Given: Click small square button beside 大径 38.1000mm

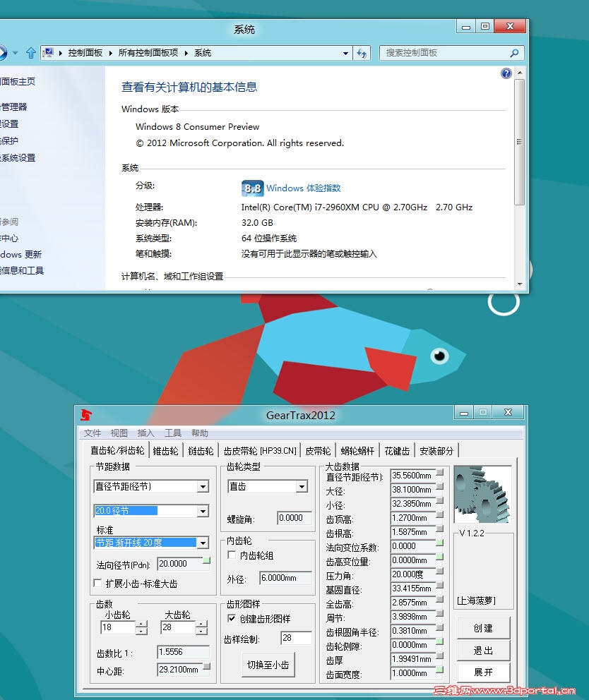Looking at the screenshot, I should coord(440,487).
